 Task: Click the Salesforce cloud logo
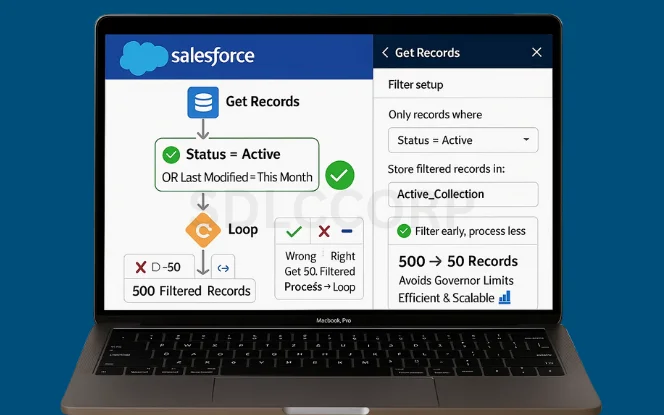pos(144,58)
